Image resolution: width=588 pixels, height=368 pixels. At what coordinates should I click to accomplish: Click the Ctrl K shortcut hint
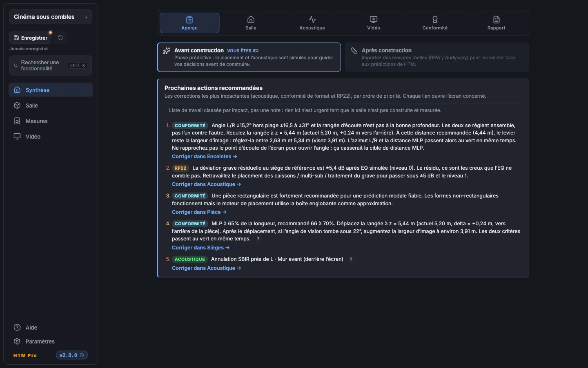[x=78, y=65]
